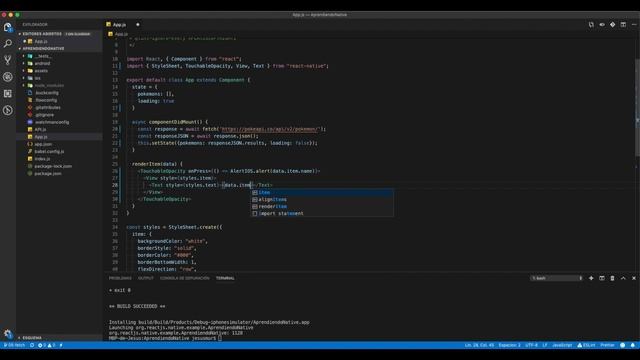Open notifications bell in status bar
The width and height of the screenshot is (640, 360).
tap(633, 345)
